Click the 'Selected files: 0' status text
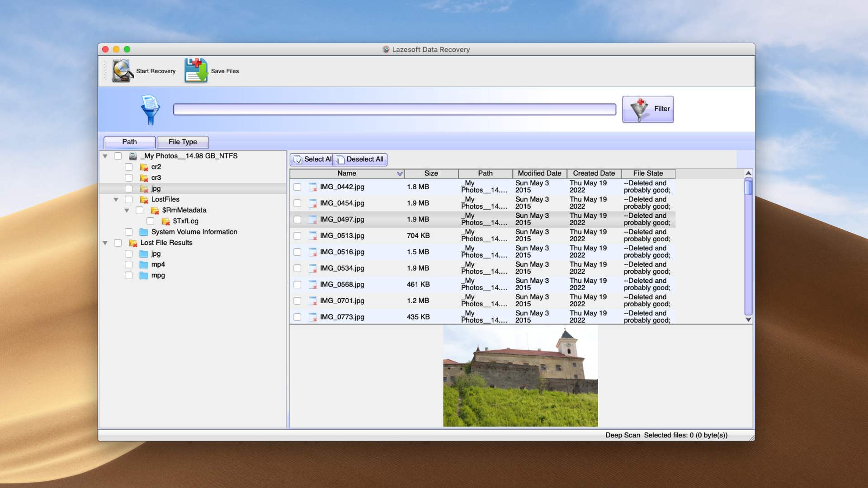Screen dimensions: 868x488 point(685,435)
